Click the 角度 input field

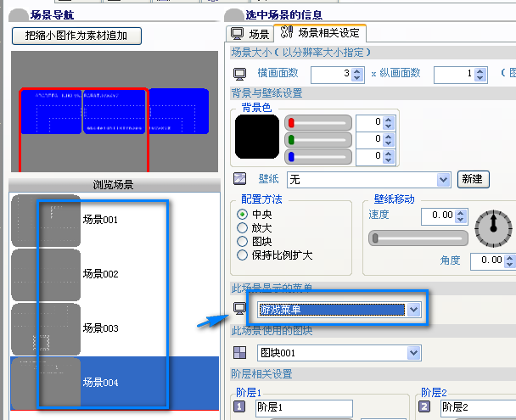(487, 261)
